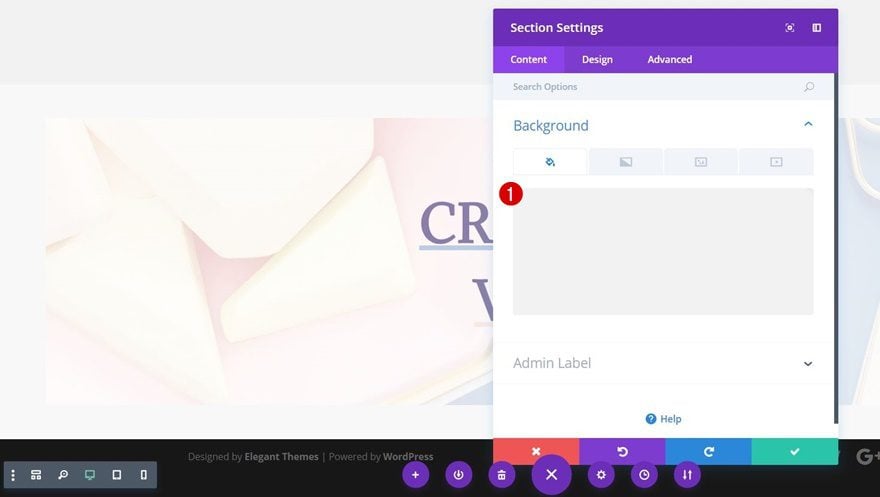Enable desktop preview mode

tap(90, 475)
